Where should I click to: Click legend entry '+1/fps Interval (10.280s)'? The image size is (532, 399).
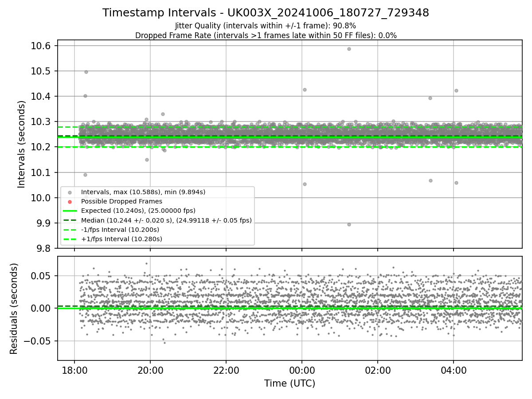(121, 239)
